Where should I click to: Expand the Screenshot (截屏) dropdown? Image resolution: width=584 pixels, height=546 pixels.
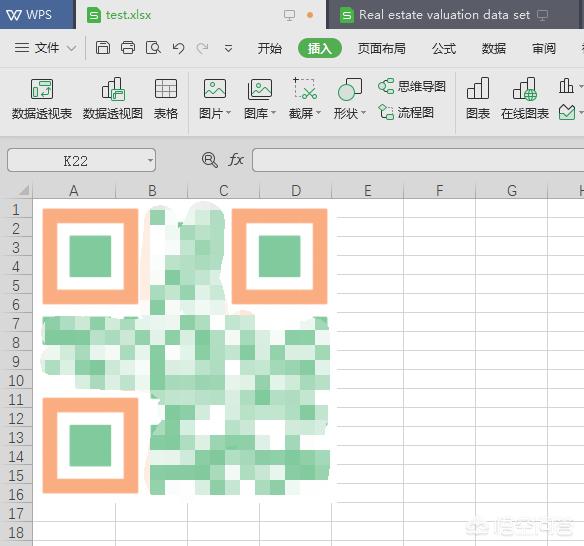pos(318,113)
